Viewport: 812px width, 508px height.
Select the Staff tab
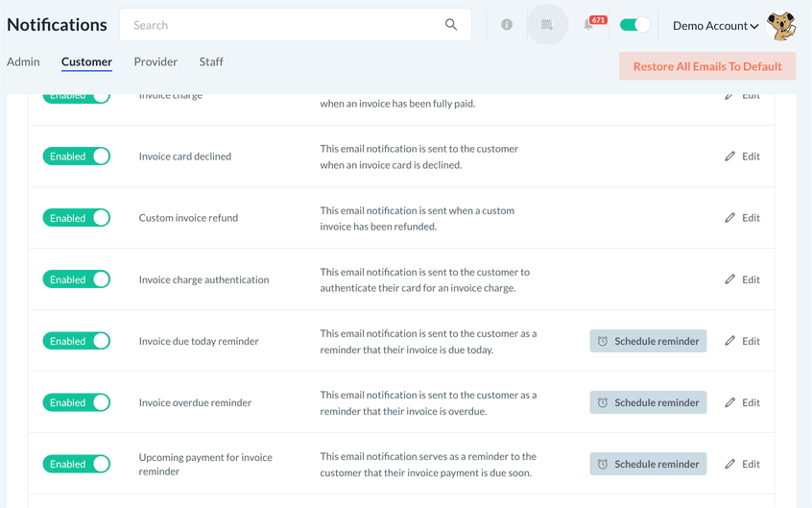[x=211, y=61]
